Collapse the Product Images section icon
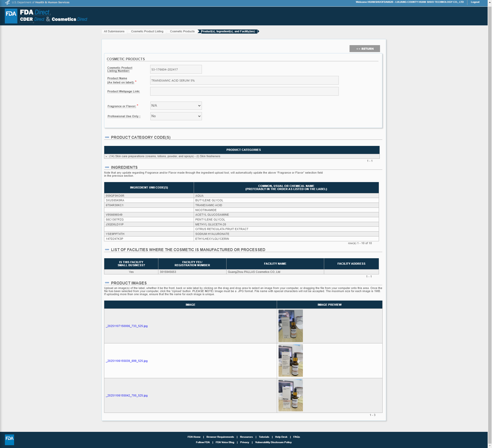This screenshot has height=448, width=492. click(x=107, y=283)
